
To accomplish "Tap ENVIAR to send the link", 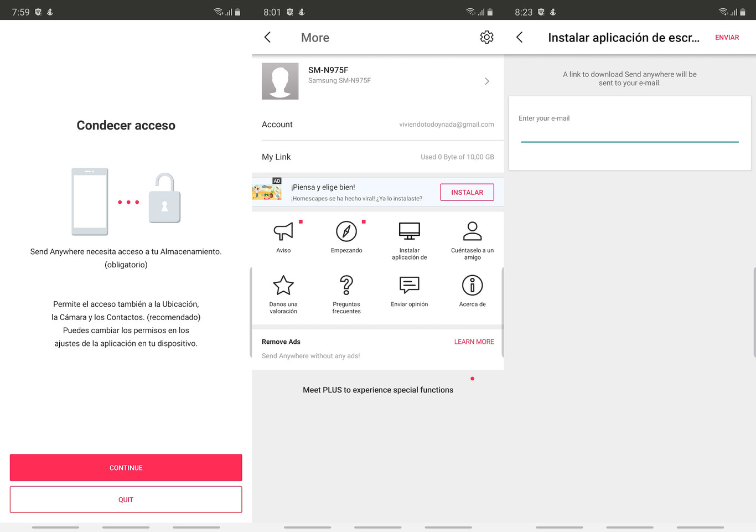I will click(727, 38).
